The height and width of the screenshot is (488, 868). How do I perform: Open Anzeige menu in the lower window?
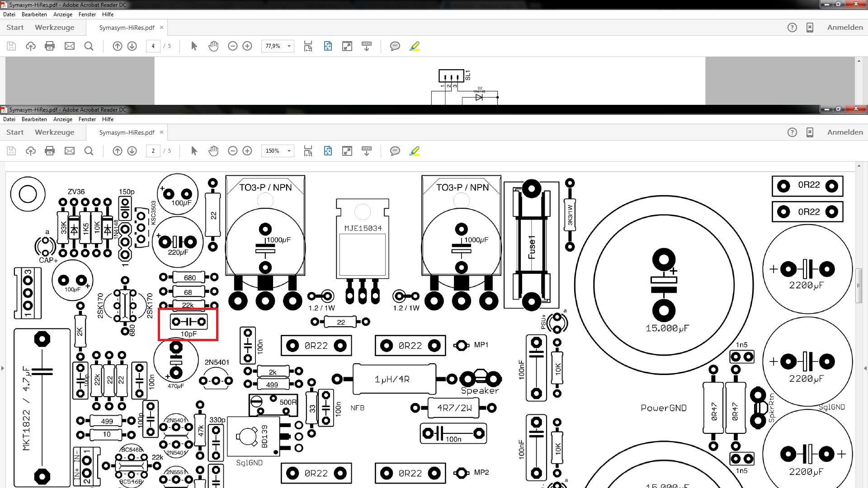[63, 119]
